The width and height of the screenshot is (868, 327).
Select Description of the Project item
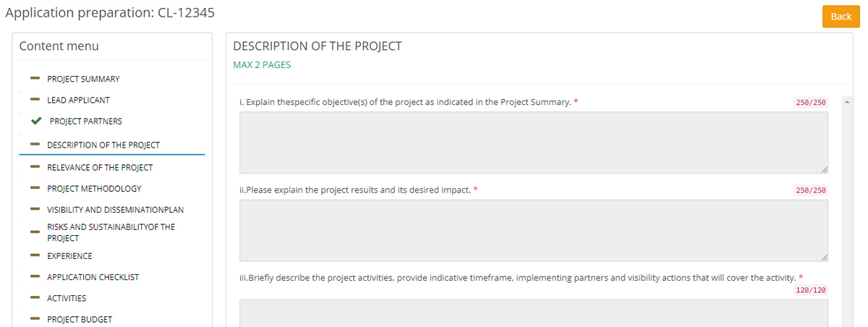pos(103,145)
